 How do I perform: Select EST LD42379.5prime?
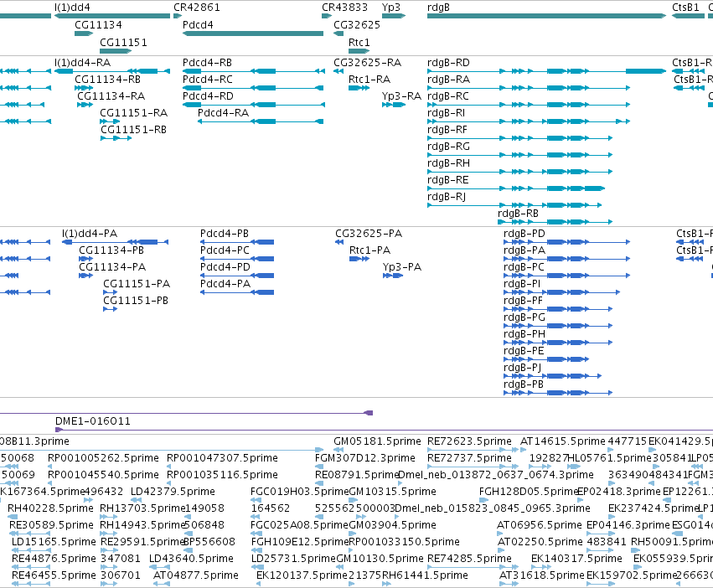pyautogui.click(x=173, y=491)
